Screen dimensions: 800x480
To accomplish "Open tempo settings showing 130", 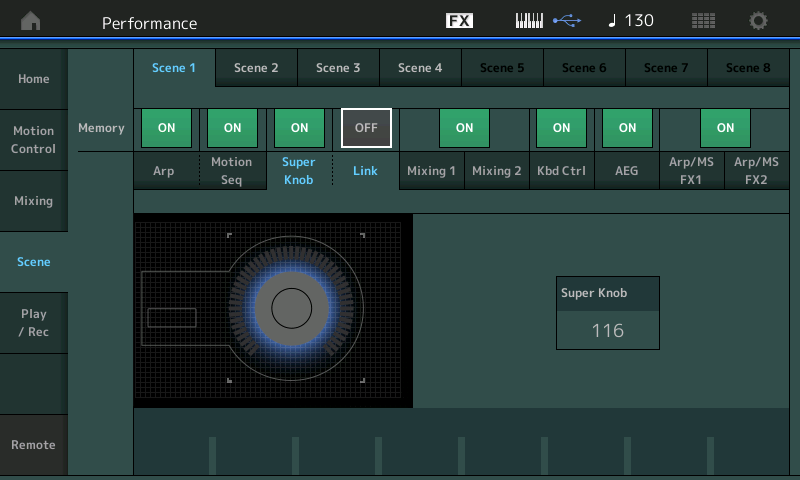I will tap(630, 21).
